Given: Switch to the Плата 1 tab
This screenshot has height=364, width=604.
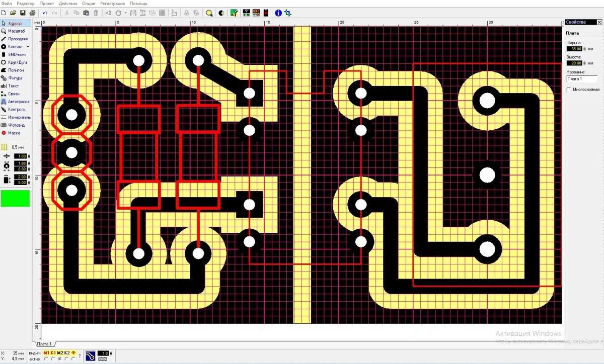Looking at the screenshot, I should [43, 344].
